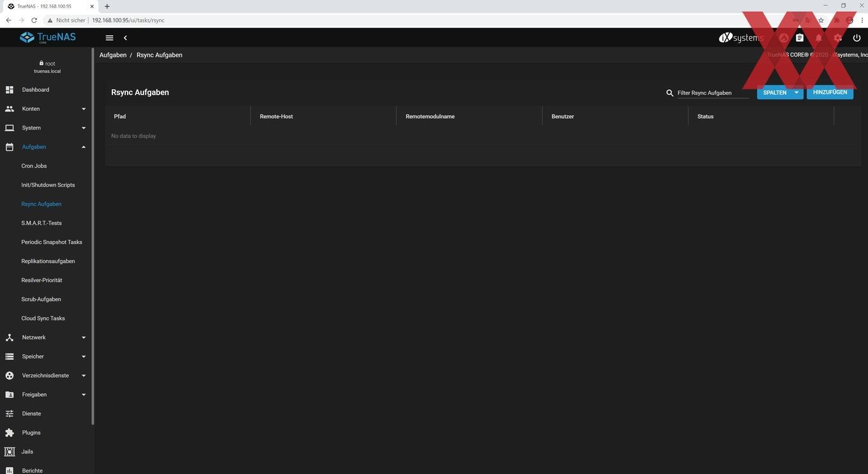The height and width of the screenshot is (474, 868).
Task: Sort by Status column header
Action: pos(705,117)
